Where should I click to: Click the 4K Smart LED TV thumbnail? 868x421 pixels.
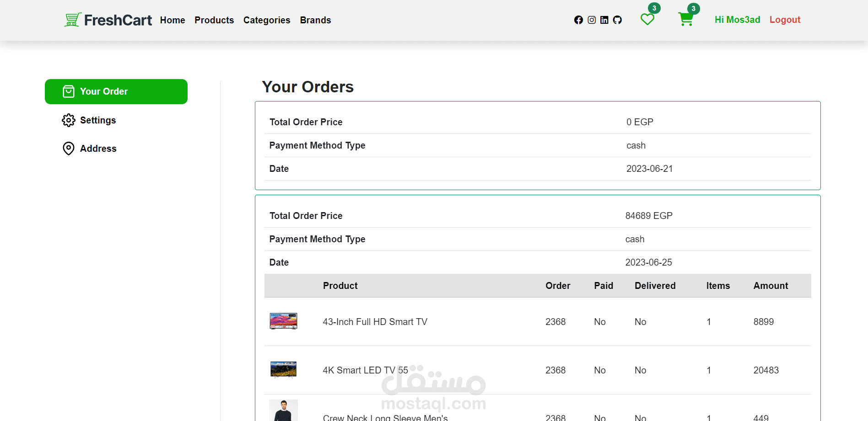click(x=283, y=370)
